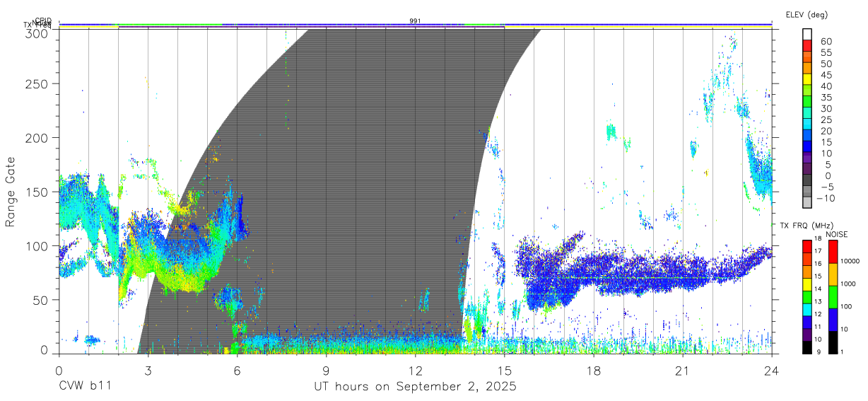This screenshot has width=868, height=401.
Task: Click the 'ELEV (deg)' colorbar title
Action: coord(807,14)
